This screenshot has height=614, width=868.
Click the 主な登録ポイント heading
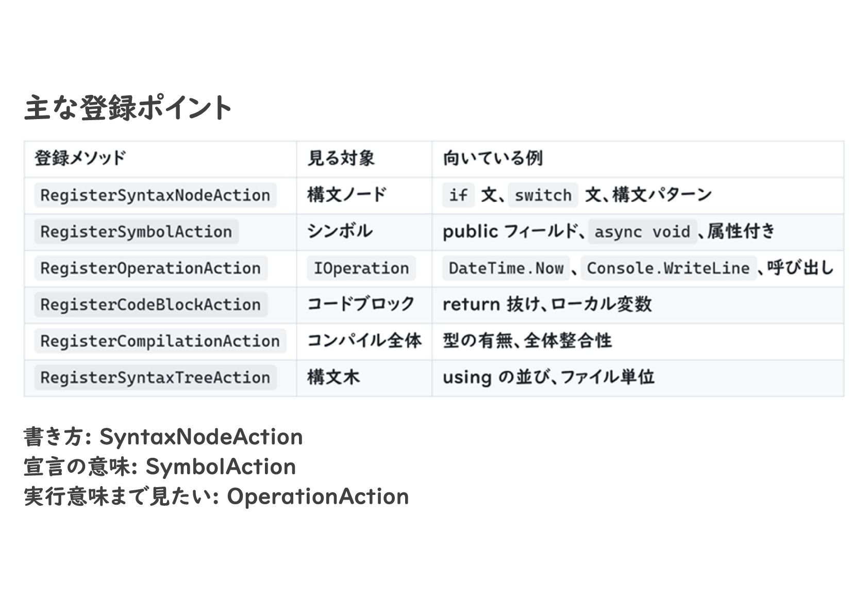128,108
